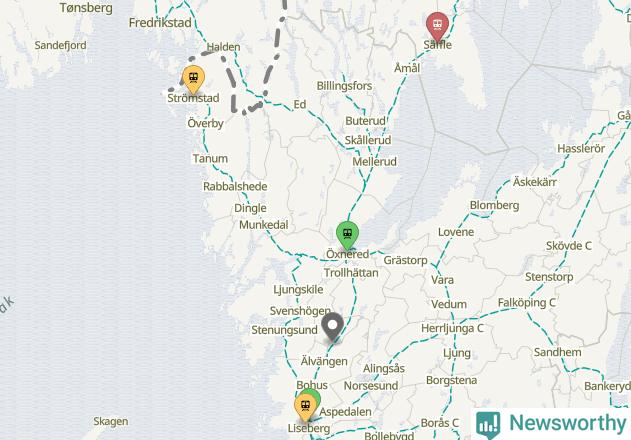Image resolution: width=631 pixels, height=440 pixels.
Task: Click the Herrljunga C station label
Action: pyautogui.click(x=452, y=328)
